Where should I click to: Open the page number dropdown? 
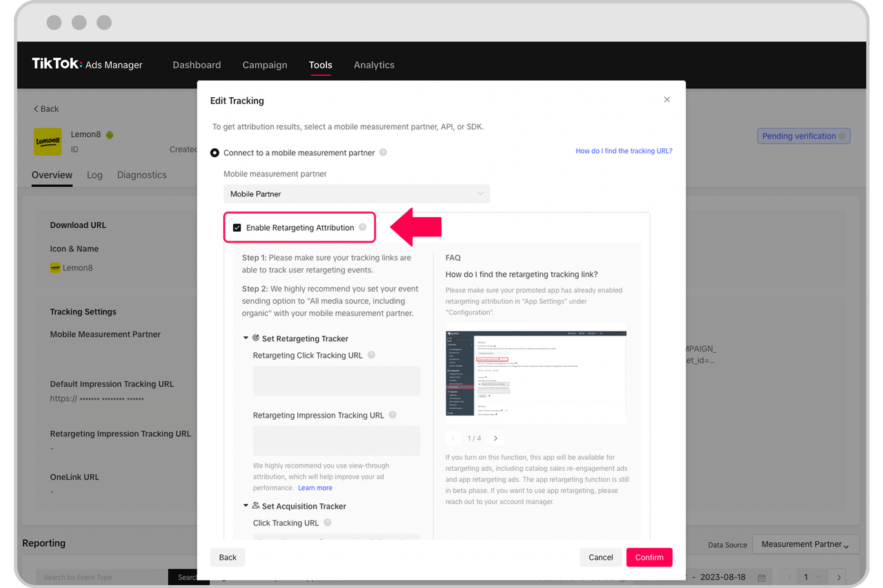pos(811,577)
